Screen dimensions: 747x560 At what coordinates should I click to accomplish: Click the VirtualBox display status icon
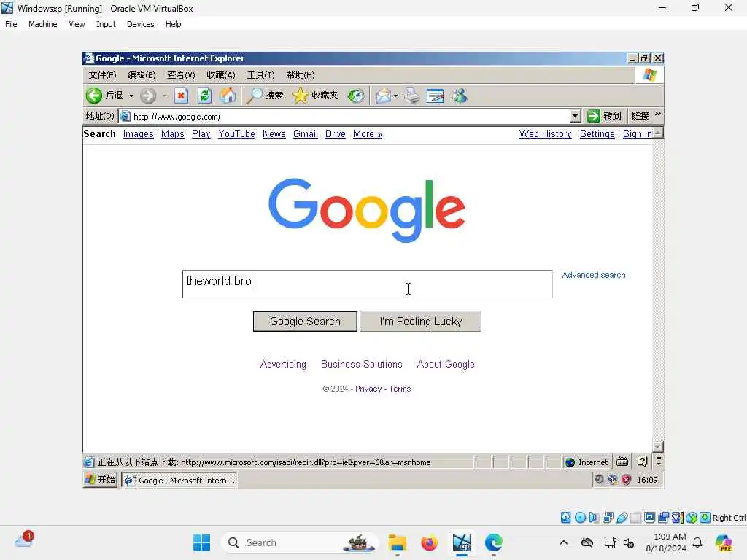(x=649, y=517)
